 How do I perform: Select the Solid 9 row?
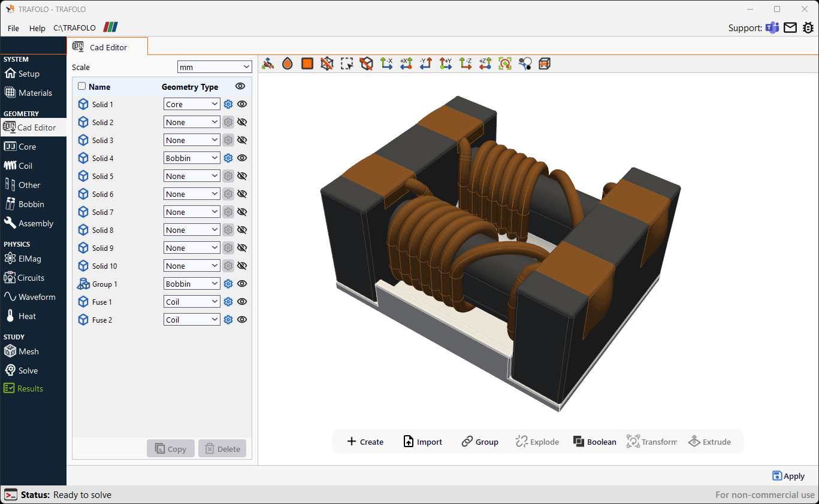[x=162, y=248]
